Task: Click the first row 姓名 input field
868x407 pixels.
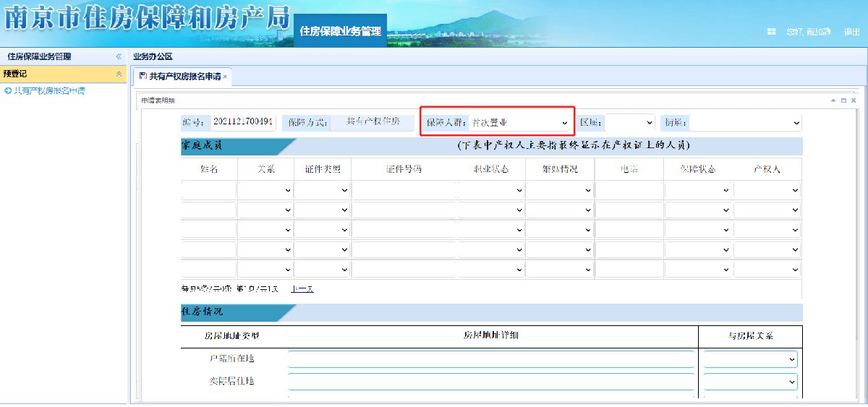Action: point(208,191)
